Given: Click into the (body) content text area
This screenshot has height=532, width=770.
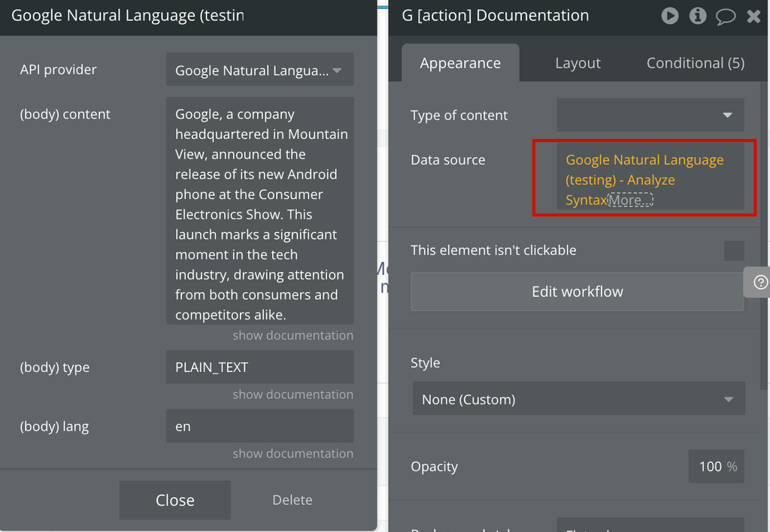Looking at the screenshot, I should coord(259,210).
